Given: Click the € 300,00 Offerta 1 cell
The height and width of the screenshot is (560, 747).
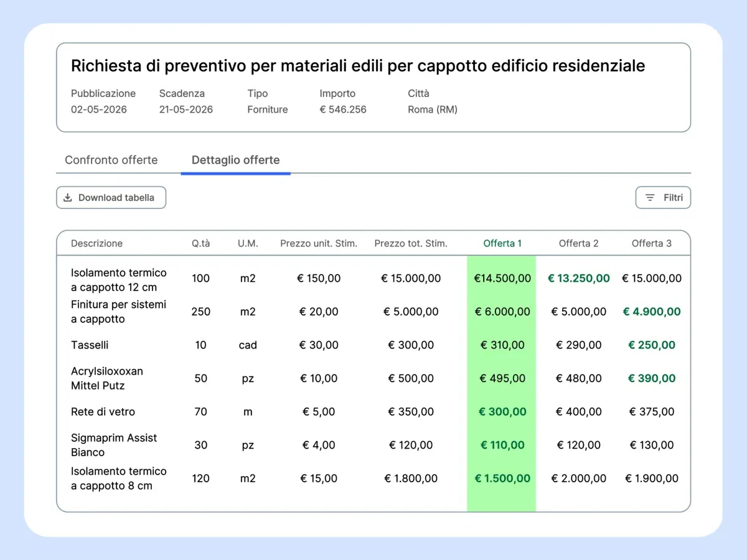Looking at the screenshot, I should click(x=502, y=411).
